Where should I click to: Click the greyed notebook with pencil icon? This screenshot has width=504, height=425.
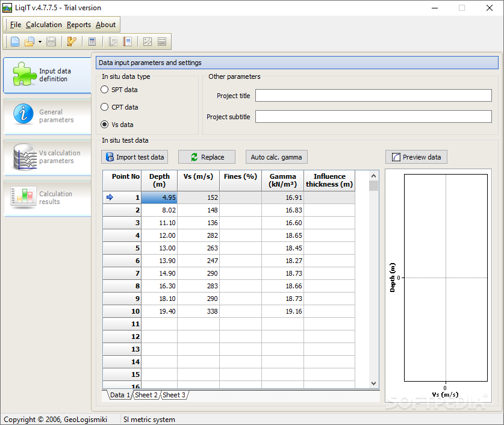tap(113, 42)
